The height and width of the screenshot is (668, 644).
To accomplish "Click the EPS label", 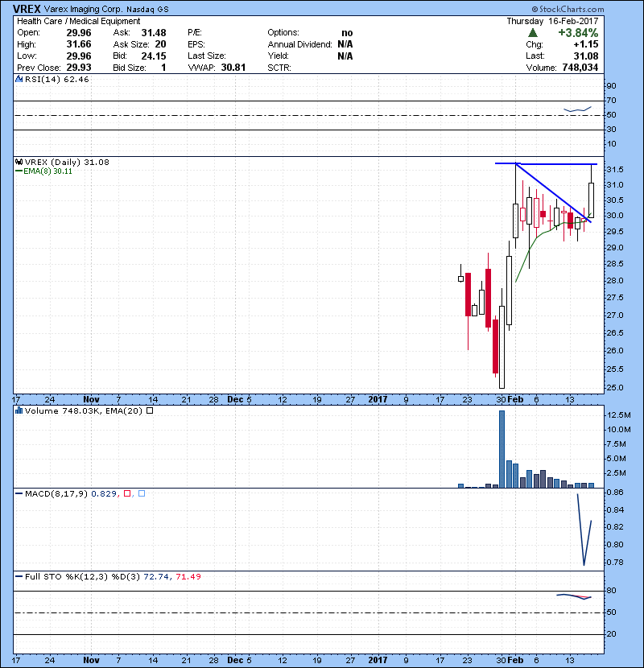I will 196,44.
